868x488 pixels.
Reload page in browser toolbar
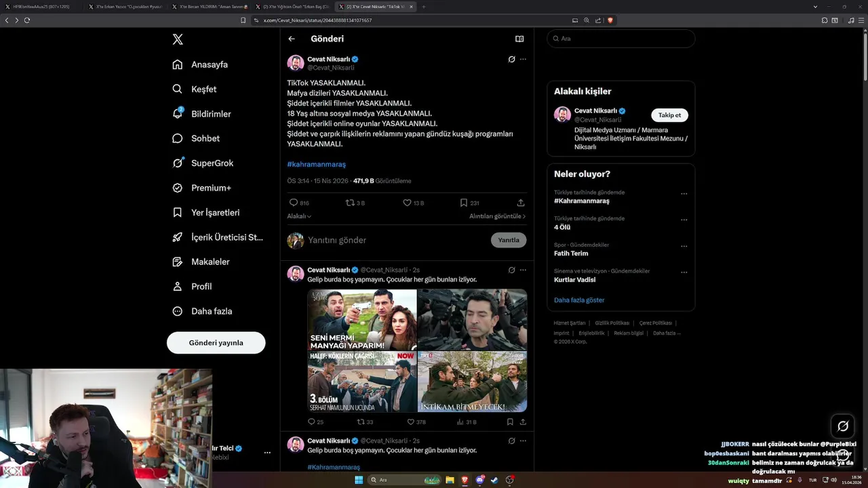pyautogui.click(x=27, y=20)
